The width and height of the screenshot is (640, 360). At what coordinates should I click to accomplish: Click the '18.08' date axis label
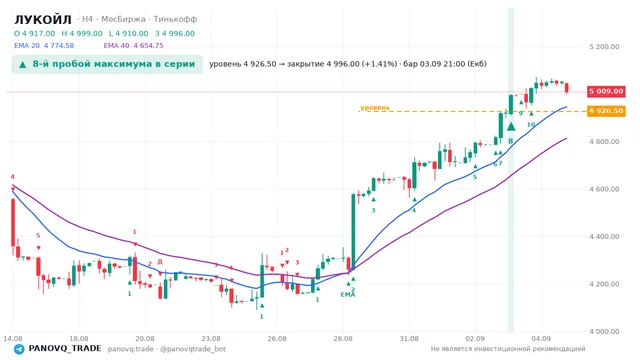(x=79, y=339)
